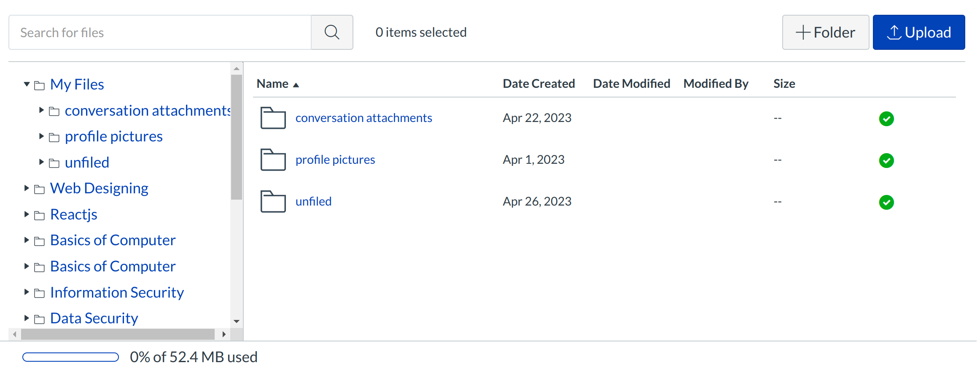Click the tree panel scroll down arrow
Viewport: 980px width, 390px height.
[237, 321]
